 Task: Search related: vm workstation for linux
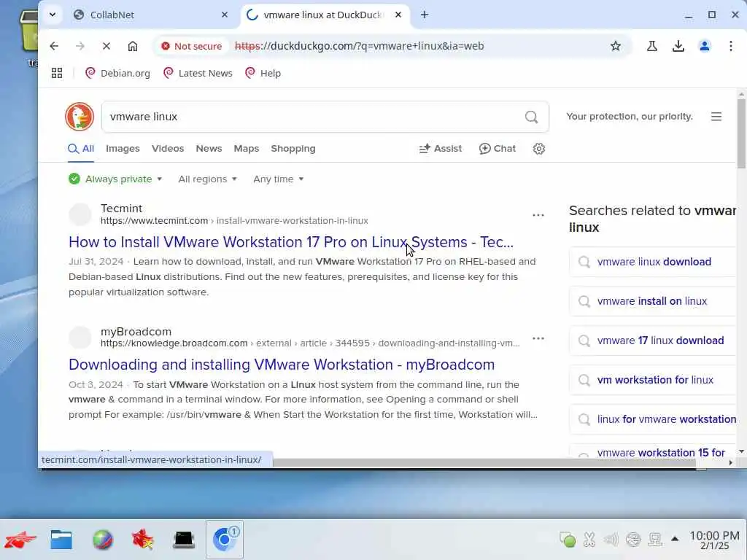point(653,380)
